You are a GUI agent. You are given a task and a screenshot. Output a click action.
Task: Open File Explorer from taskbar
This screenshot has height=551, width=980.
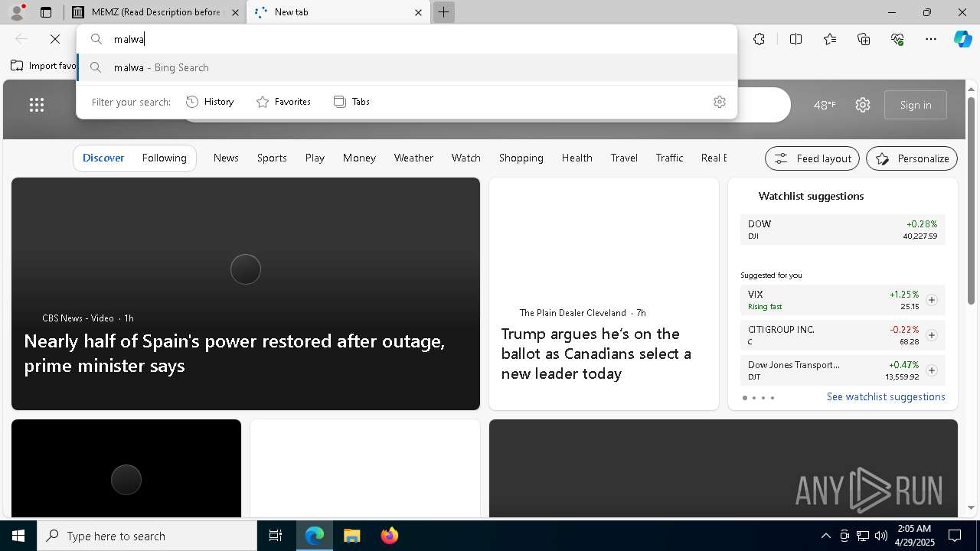click(x=351, y=536)
